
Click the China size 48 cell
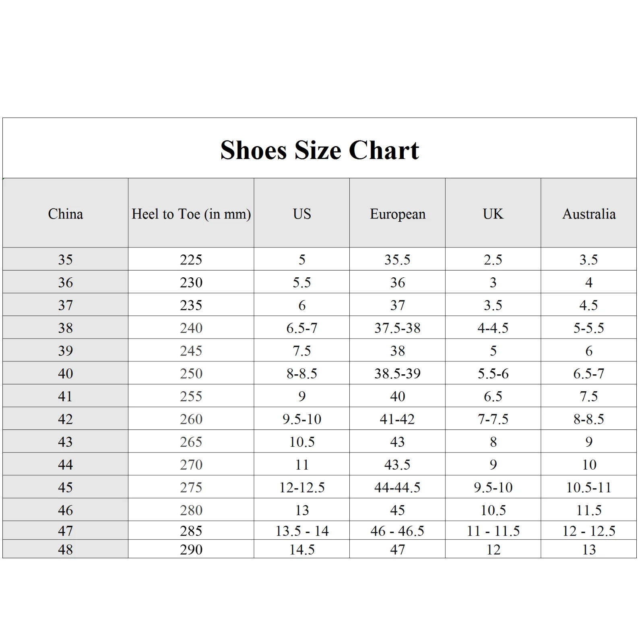pos(66,549)
